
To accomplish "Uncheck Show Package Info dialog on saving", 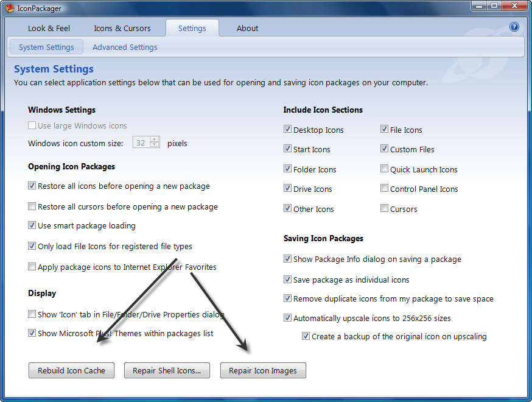I will click(x=287, y=259).
